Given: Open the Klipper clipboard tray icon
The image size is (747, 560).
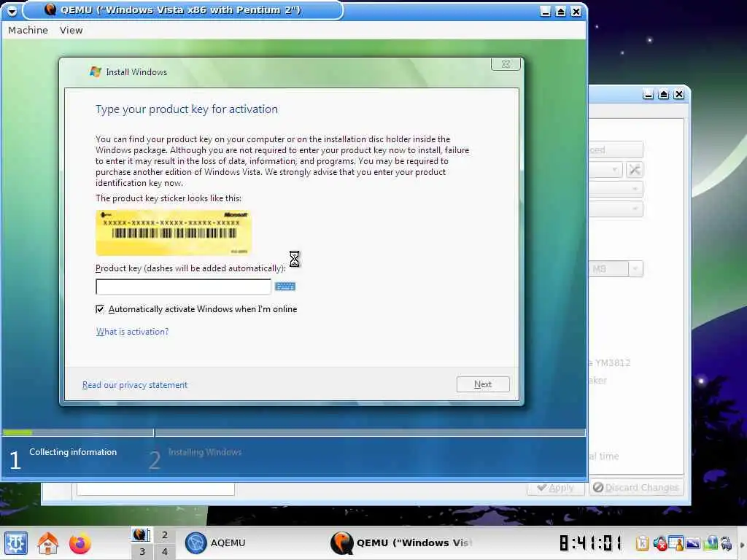Looking at the screenshot, I should (x=642, y=542).
